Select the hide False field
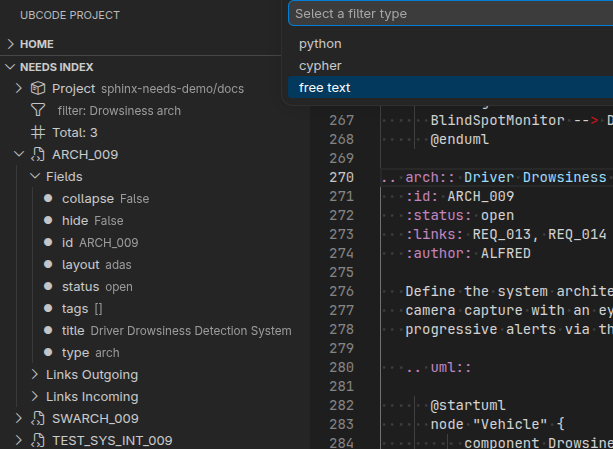 click(93, 220)
